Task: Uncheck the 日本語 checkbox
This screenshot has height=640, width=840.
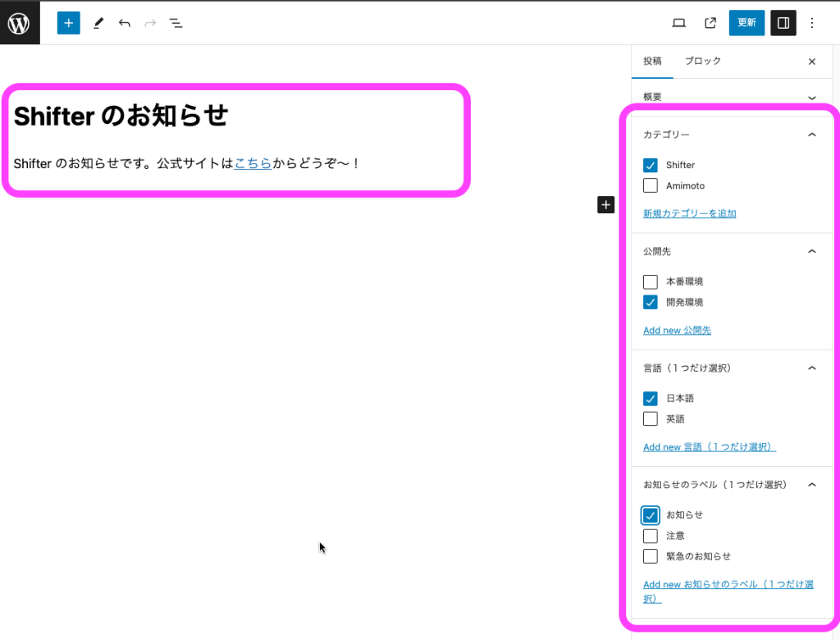Action: click(651, 399)
